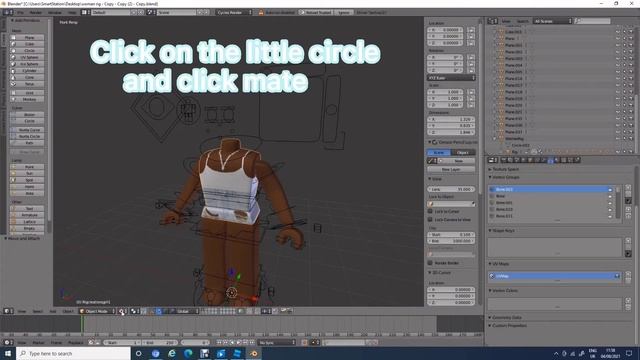Open the viewport shading menu in 3D header
Image resolution: width=640 pixels, height=360 pixels.
pyautogui.click(x=122, y=311)
